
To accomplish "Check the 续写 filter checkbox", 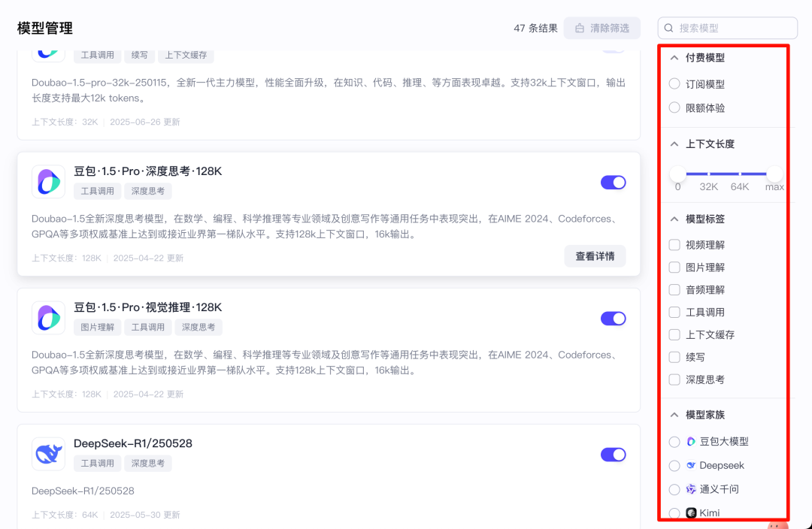I will pos(674,357).
